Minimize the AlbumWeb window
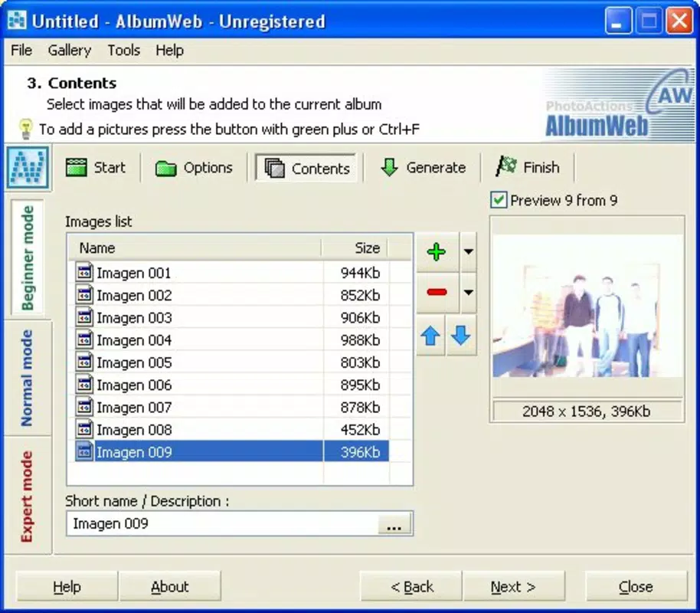Image resolution: width=700 pixels, height=613 pixels. pos(618,21)
